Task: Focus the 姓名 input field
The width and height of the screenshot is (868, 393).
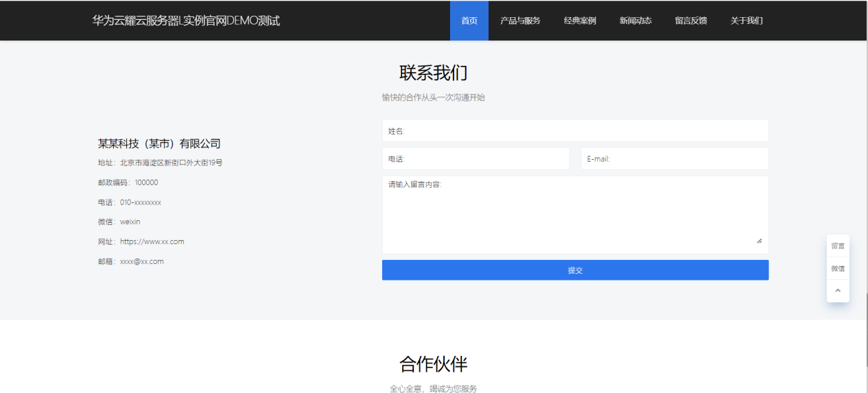Action: coord(575,131)
